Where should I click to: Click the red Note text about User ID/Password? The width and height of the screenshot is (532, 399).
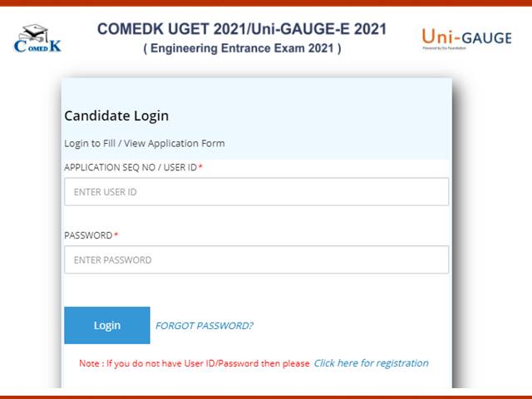194,363
